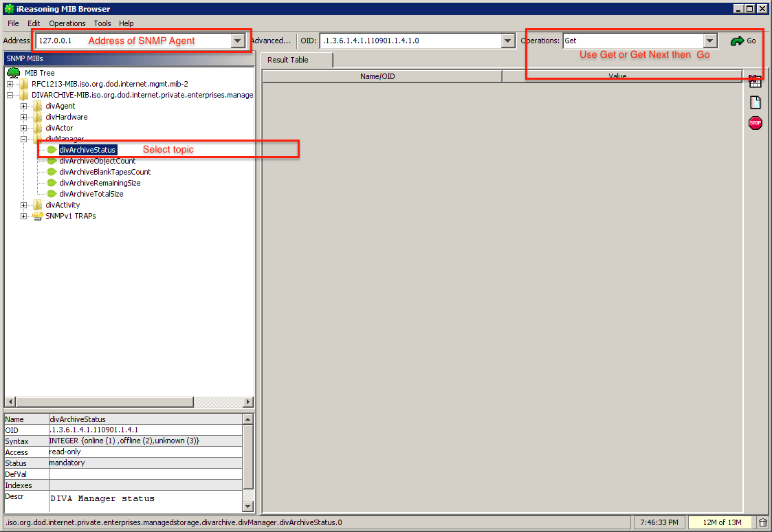Viewport: 772px width, 532px height.
Task: Collapse the divManager tree branch
Action: 23,138
